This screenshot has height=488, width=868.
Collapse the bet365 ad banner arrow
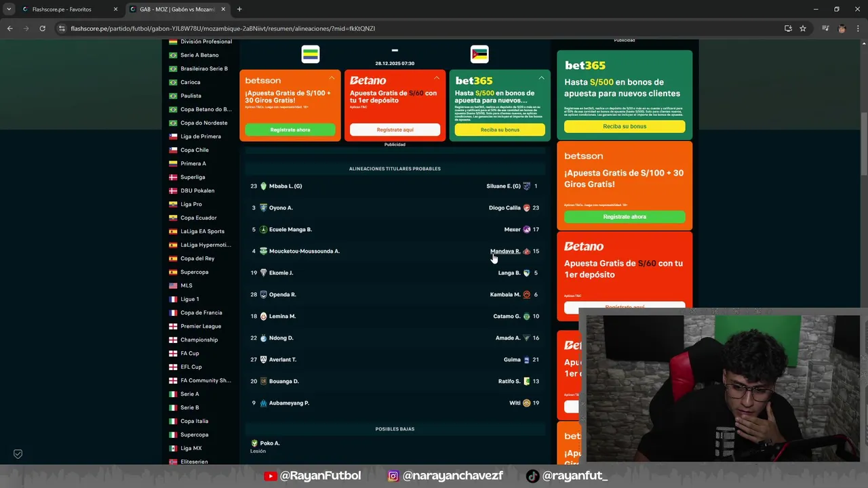click(541, 78)
